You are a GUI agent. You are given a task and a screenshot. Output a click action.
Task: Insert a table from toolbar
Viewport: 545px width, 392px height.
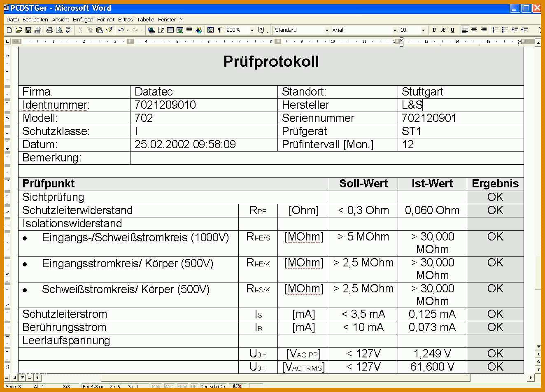[170, 30]
